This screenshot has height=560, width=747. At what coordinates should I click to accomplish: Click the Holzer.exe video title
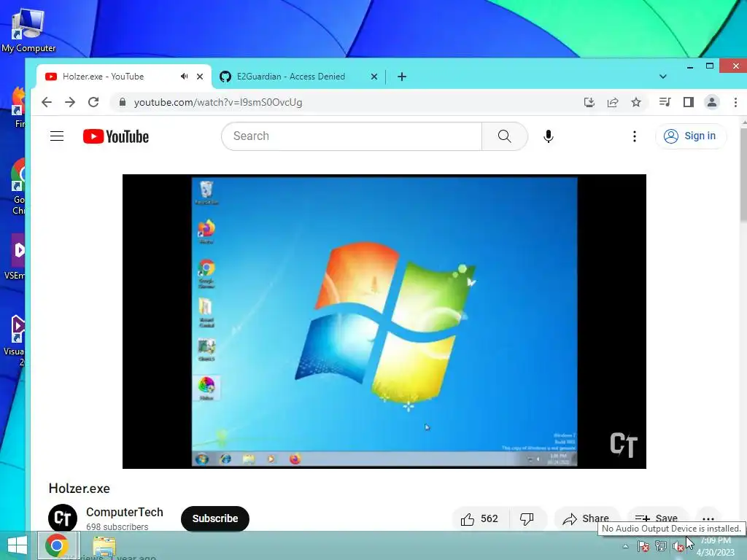tap(80, 488)
